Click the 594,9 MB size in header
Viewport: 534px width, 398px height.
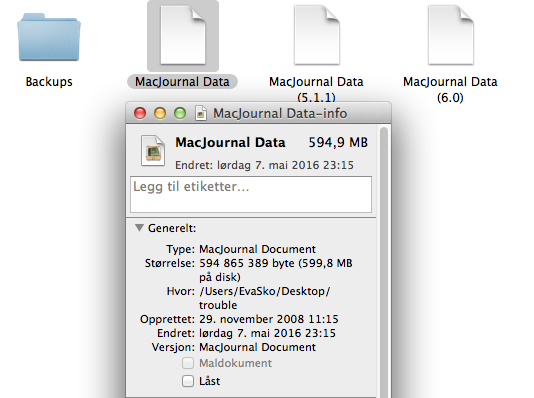[338, 142]
